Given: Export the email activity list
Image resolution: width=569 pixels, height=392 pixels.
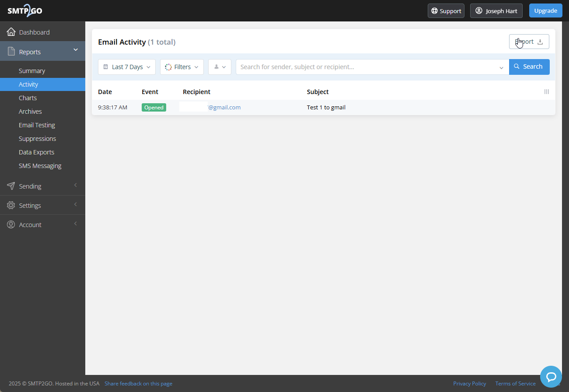Looking at the screenshot, I should [529, 42].
